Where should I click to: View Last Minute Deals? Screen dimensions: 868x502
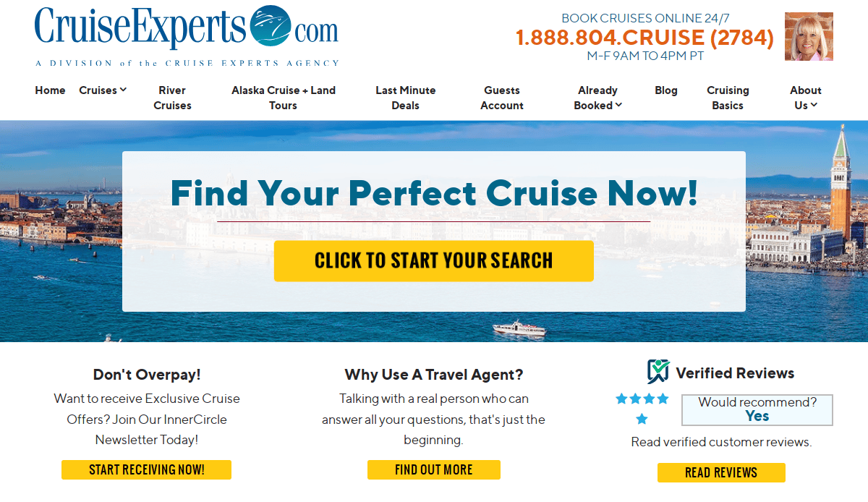coord(406,98)
